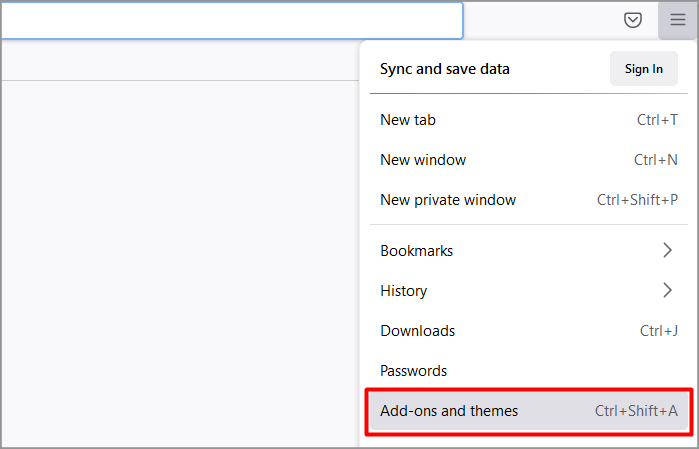The width and height of the screenshot is (699, 449).
Task: Click the Ctrl+Shift+P shortcut text
Action: [637, 200]
